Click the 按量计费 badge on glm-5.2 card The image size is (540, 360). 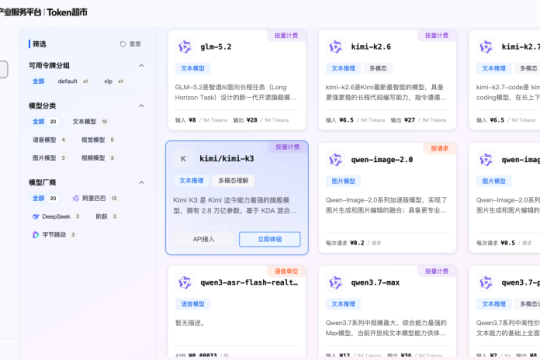[286, 35]
